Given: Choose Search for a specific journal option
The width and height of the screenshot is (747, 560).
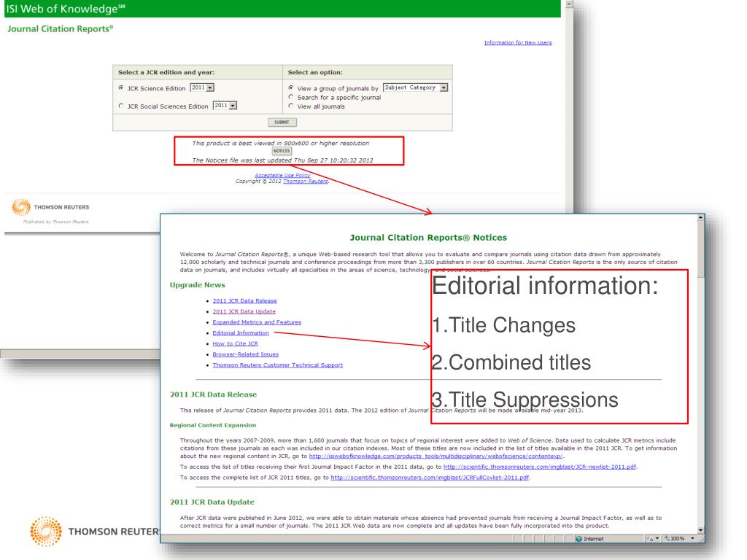Looking at the screenshot, I should point(290,97).
